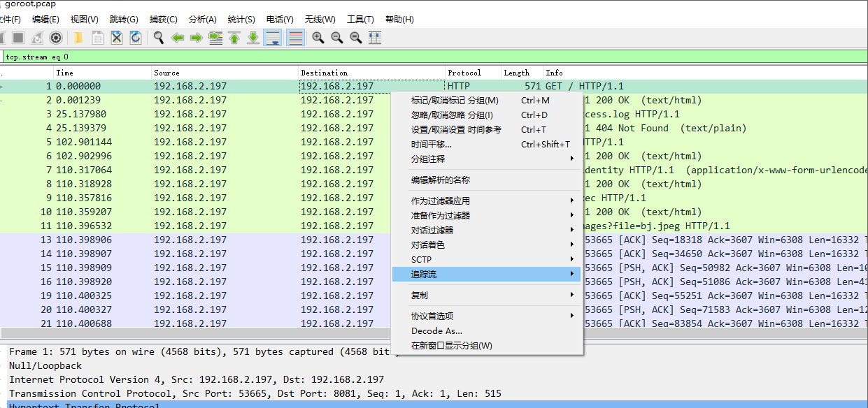Image resolution: width=868 pixels, height=408 pixels.
Task: Close the capture file icon
Action: pos(117,38)
